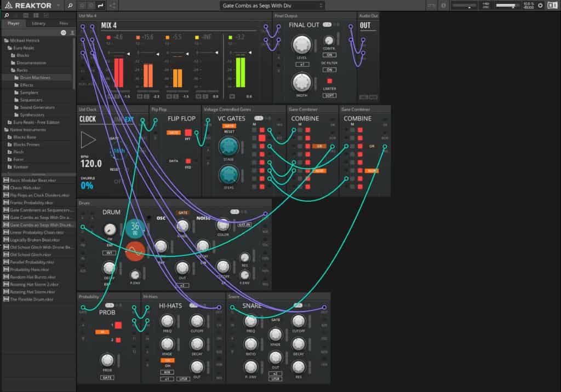The image size is (561, 392).
Task: Click the VC Gates STAGE teal knob
Action: click(228, 146)
